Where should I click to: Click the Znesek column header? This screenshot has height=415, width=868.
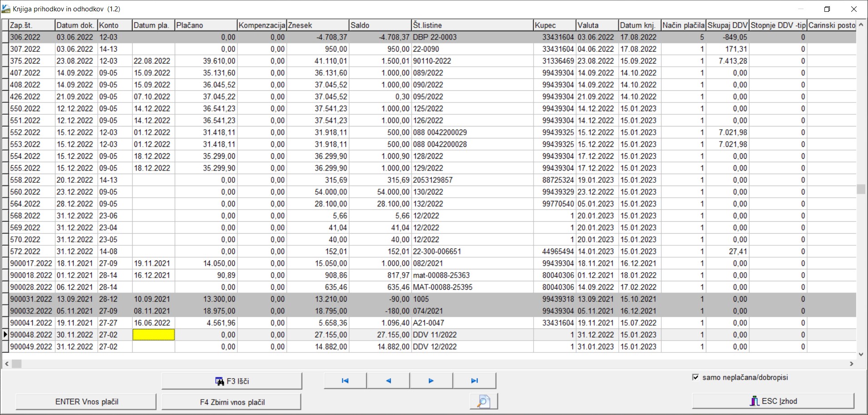(317, 25)
